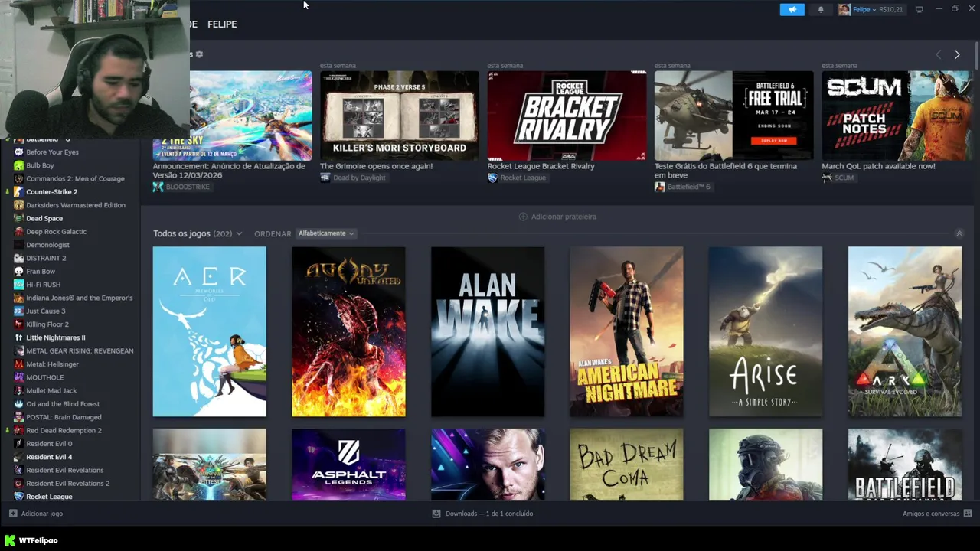
Task: Click the Deep Rock Galactic icon
Action: (19, 232)
